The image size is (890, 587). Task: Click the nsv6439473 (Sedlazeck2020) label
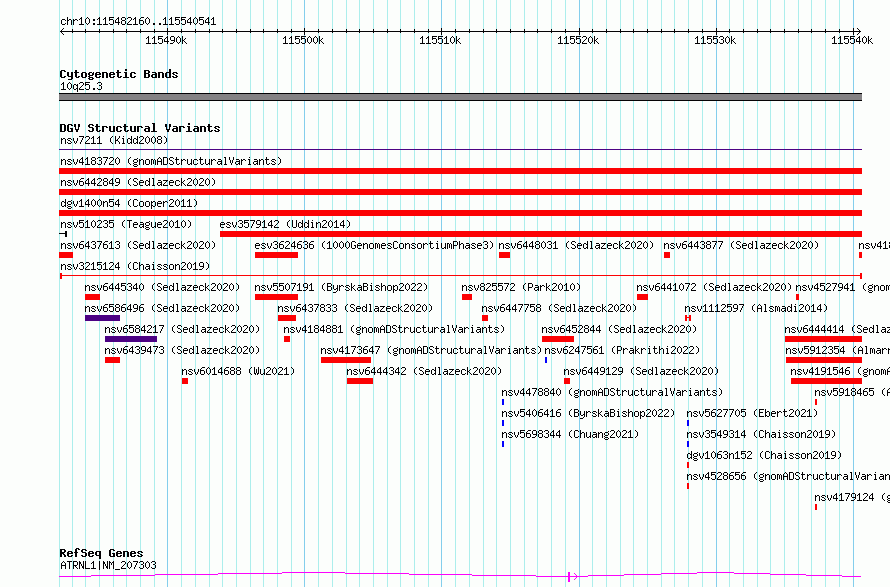[x=182, y=350]
